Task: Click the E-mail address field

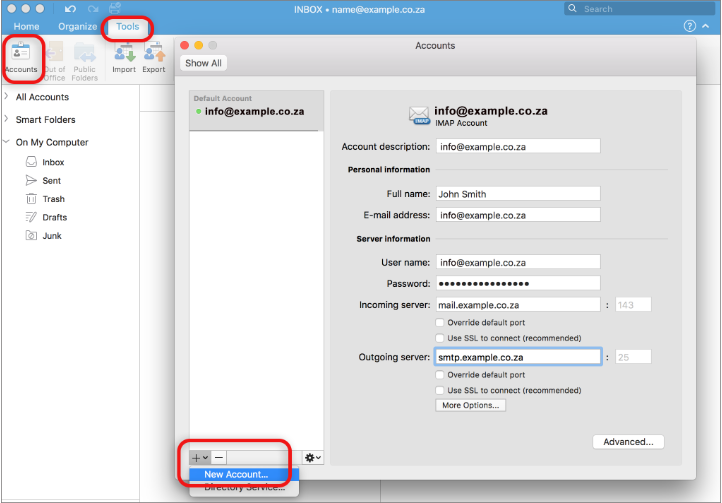Action: tap(518, 215)
